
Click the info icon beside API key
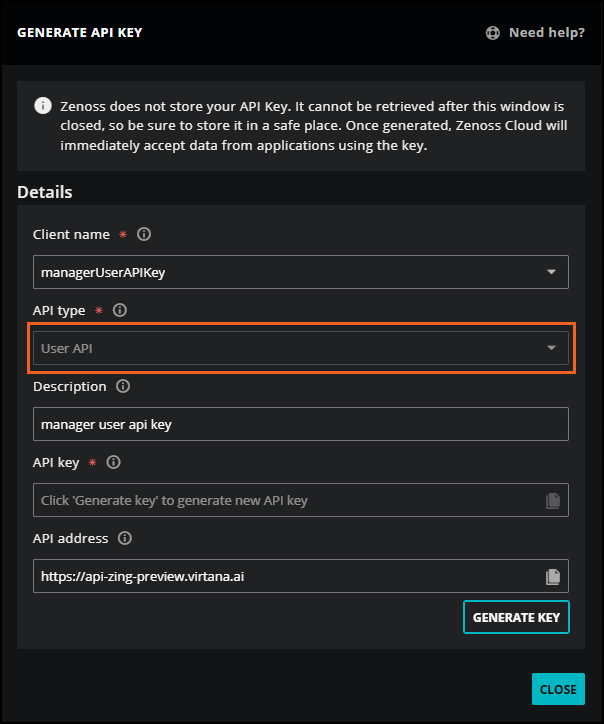click(x=114, y=463)
